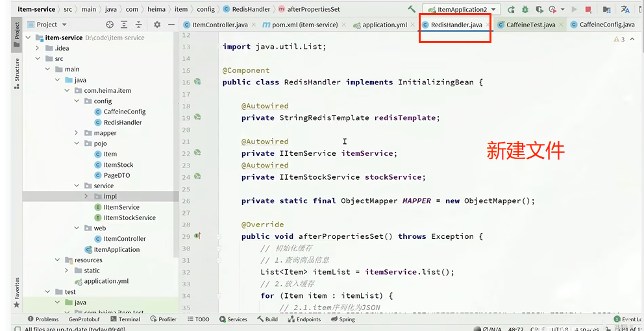This screenshot has height=331, width=644.
Task: Collapse the web package
Action: (77, 228)
